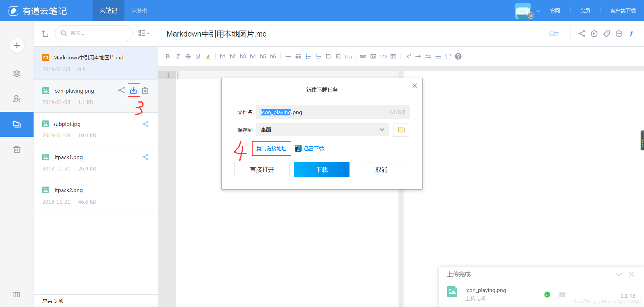Apply highlight marker formatting
This screenshot has width=644, height=307.
[208, 56]
